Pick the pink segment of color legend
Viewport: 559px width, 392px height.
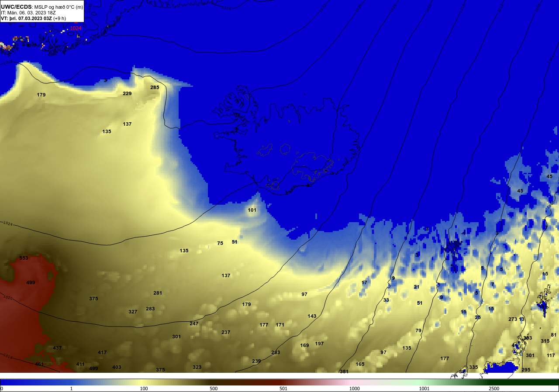pyautogui.click(x=354, y=382)
